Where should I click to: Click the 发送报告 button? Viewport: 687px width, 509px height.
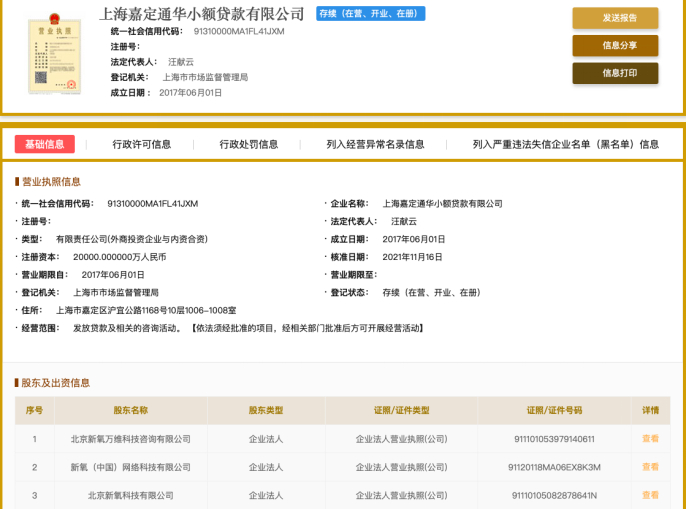tap(615, 18)
